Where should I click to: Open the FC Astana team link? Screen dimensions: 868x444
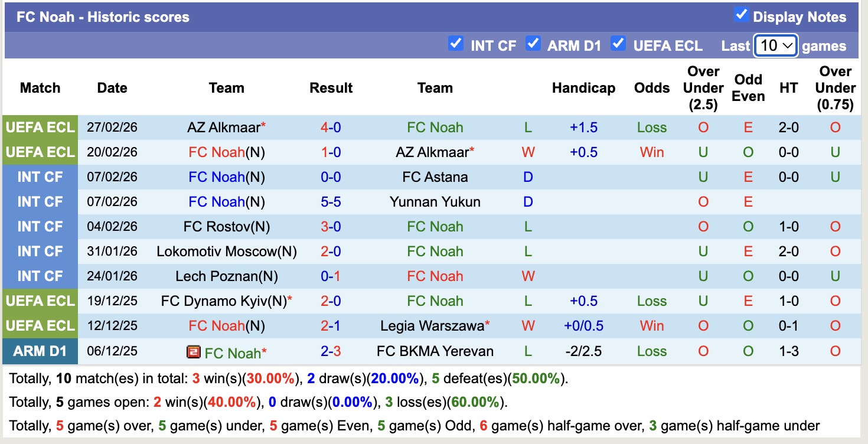[435, 177]
